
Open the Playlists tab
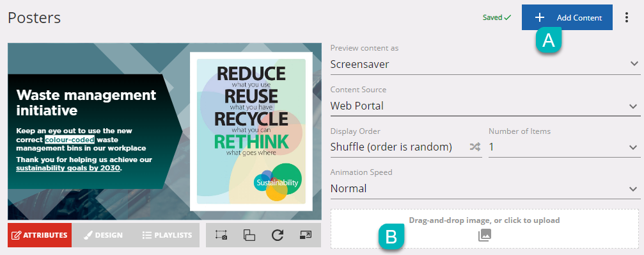[167, 235]
